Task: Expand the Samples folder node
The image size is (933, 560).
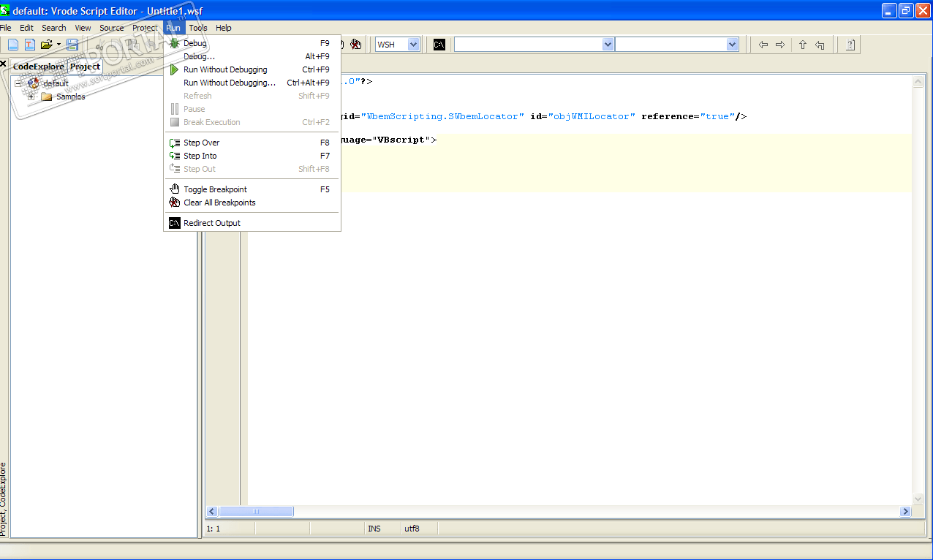Action: pos(31,97)
